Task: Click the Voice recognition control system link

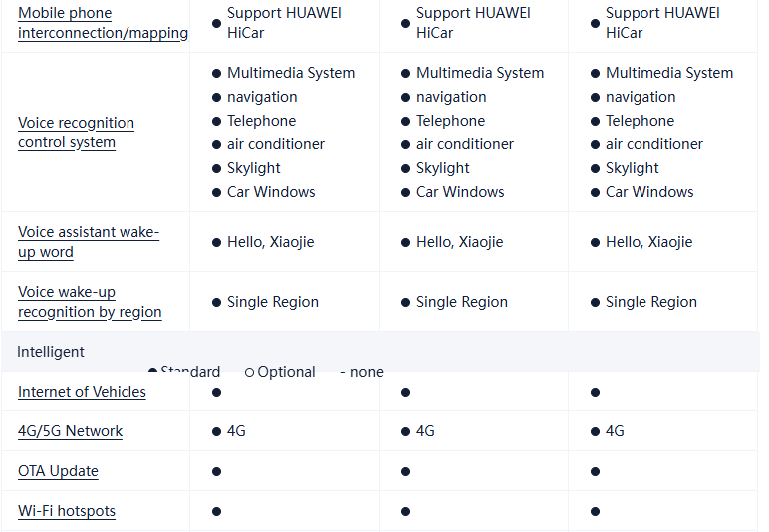Action: click(x=76, y=133)
